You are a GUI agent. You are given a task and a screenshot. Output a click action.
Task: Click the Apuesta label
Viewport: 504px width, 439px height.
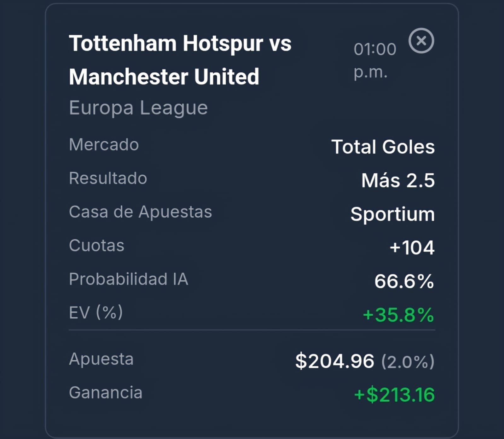click(101, 359)
